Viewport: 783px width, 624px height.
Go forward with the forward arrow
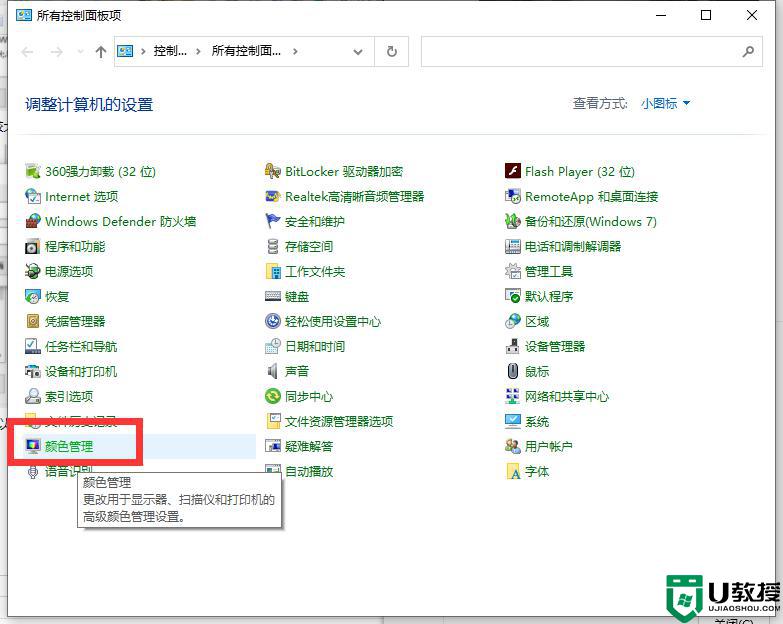56,51
